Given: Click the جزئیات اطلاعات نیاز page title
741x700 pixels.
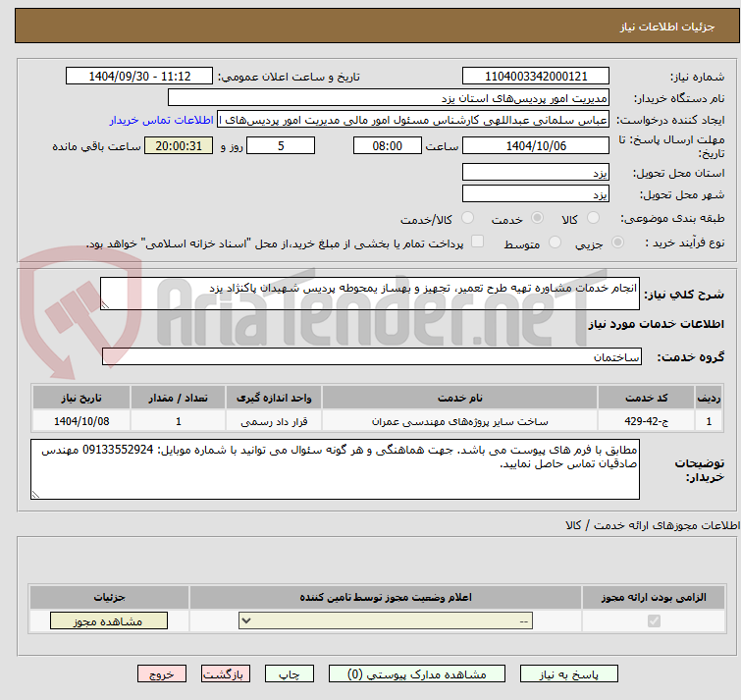Looking at the screenshot, I should click(667, 27).
